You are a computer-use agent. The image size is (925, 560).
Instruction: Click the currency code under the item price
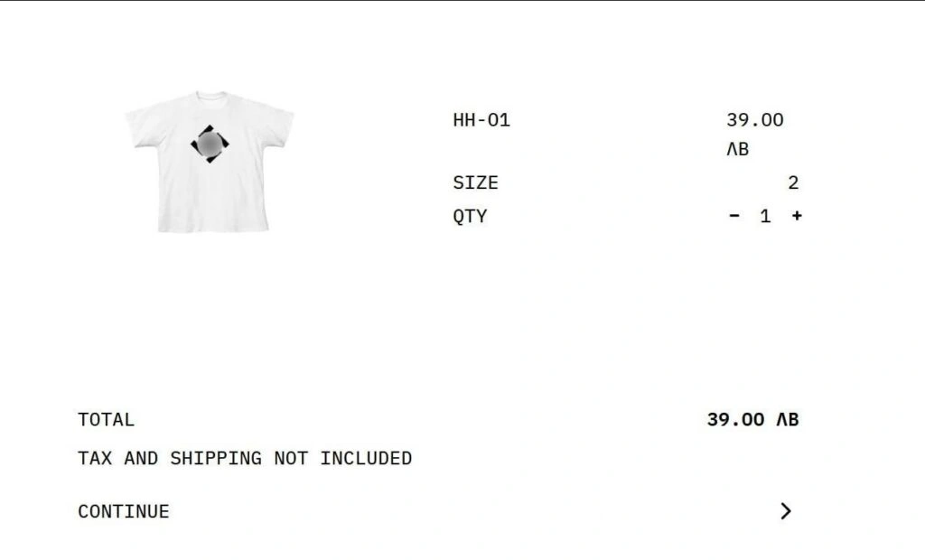[737, 149]
